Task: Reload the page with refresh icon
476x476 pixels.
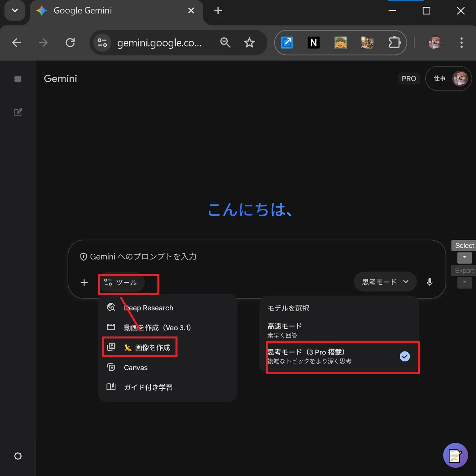Action: [70, 42]
